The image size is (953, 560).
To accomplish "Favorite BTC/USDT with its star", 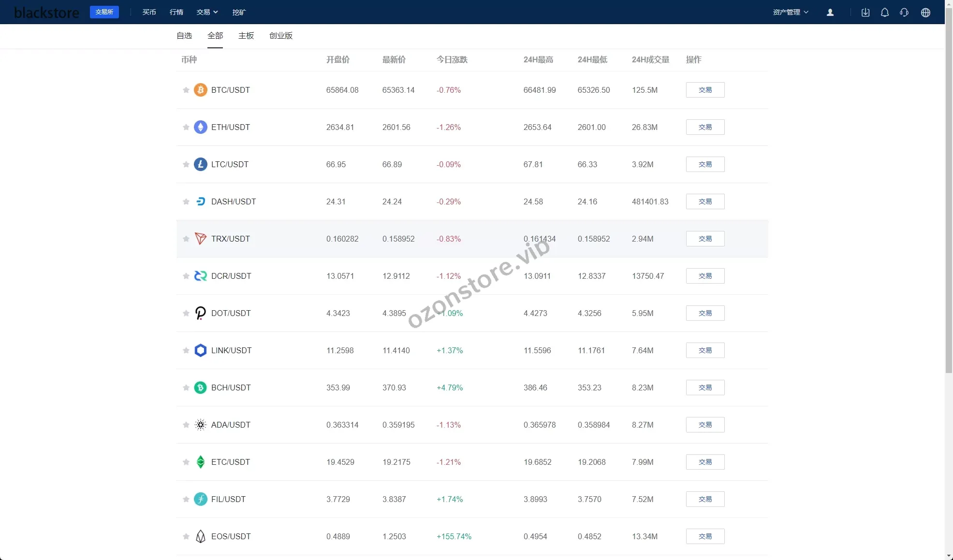I will click(x=186, y=90).
